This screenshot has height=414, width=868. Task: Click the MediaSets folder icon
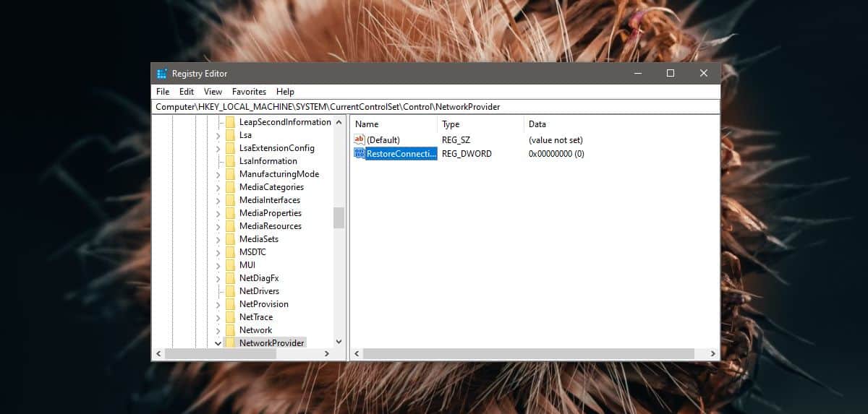point(231,239)
